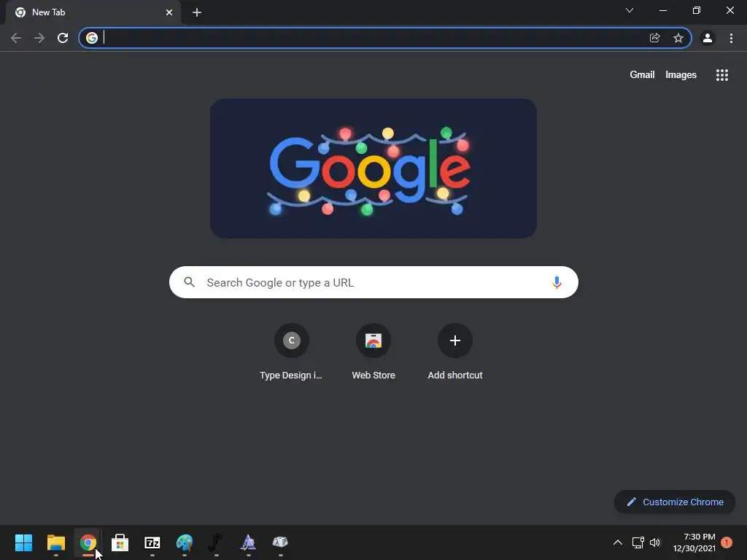The width and height of the screenshot is (747, 560).
Task: Open the script f app in taskbar
Action: coord(216,542)
